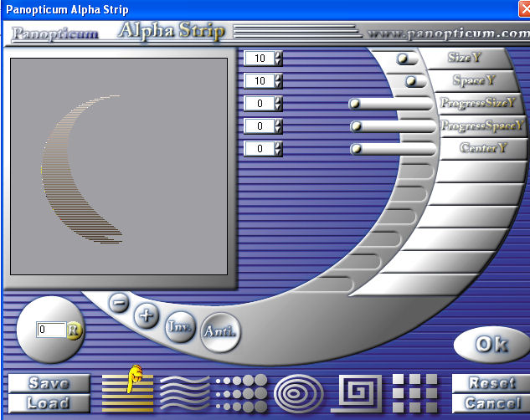
Task: Toggle the Inv. invert button
Action: point(180,327)
